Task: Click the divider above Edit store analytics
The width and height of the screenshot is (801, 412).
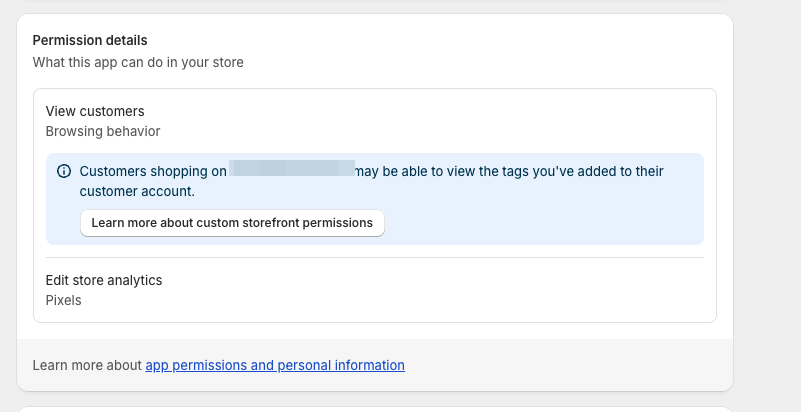Action: 375,258
